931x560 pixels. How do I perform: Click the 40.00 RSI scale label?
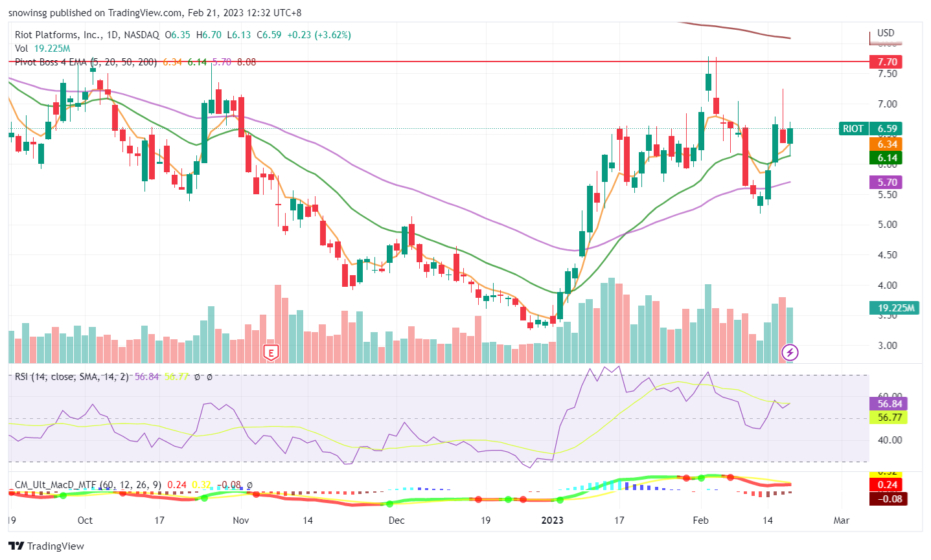pyautogui.click(x=890, y=440)
